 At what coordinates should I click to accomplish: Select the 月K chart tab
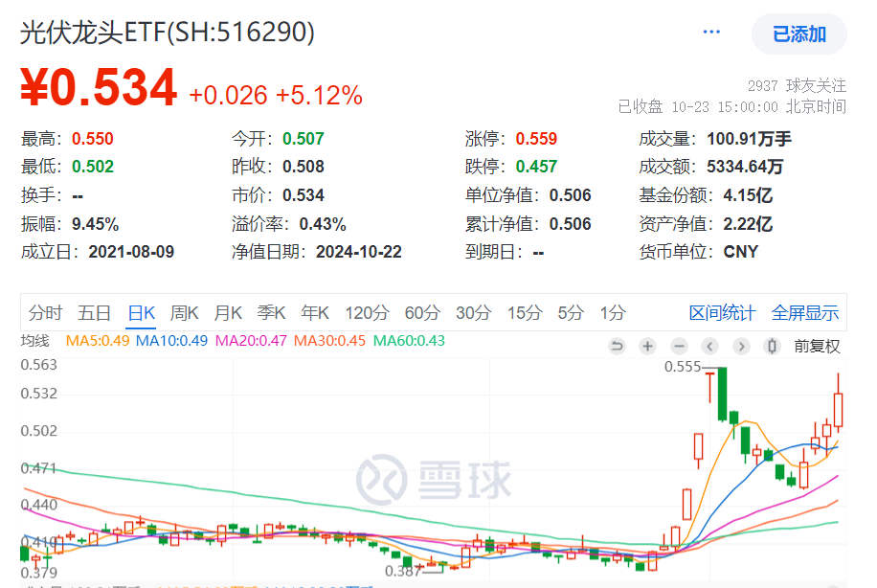228,313
